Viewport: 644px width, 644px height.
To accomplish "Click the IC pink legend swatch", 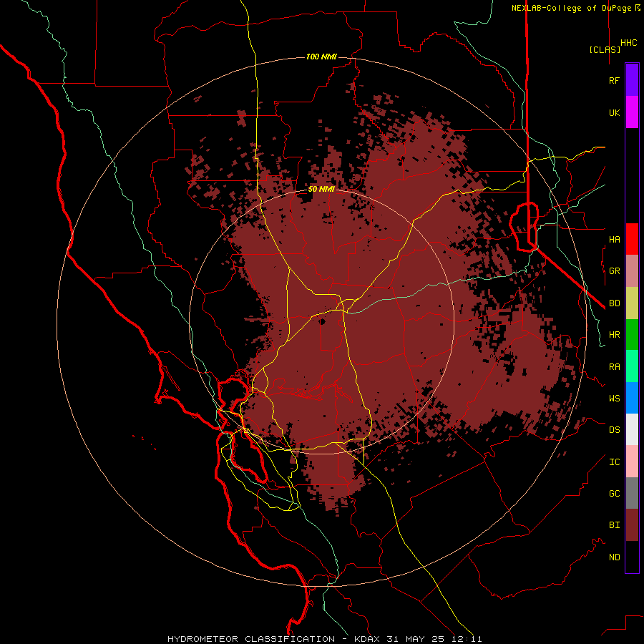I will coord(632,462).
